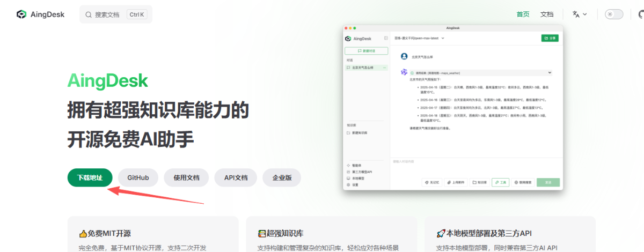Click the magnifier icon in the search box

(89, 14)
